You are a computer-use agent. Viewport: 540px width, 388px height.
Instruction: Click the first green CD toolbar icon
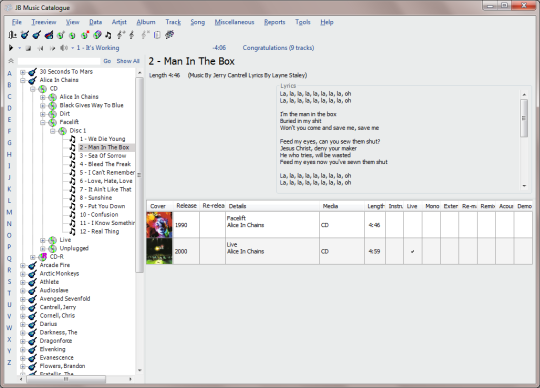[x=61, y=35]
